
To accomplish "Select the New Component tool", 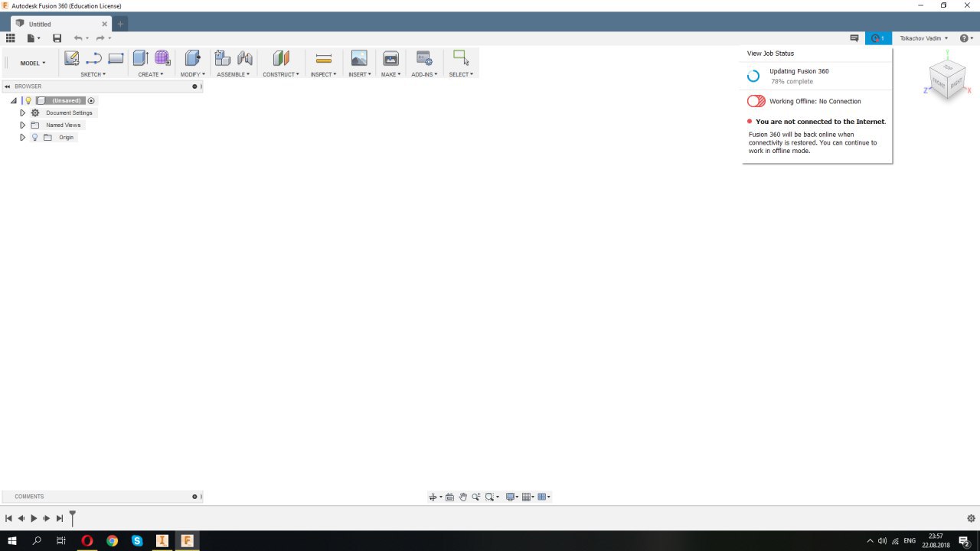I will click(223, 58).
